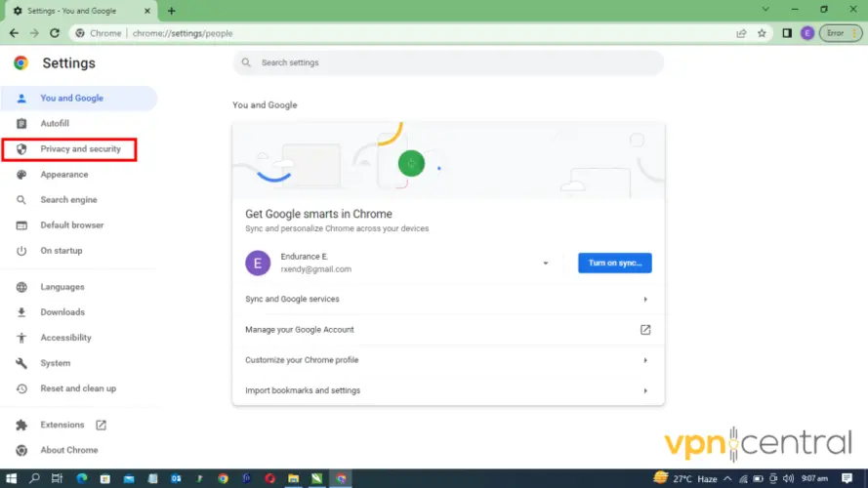
Task: Open the notification center icon
Action: (x=847, y=478)
